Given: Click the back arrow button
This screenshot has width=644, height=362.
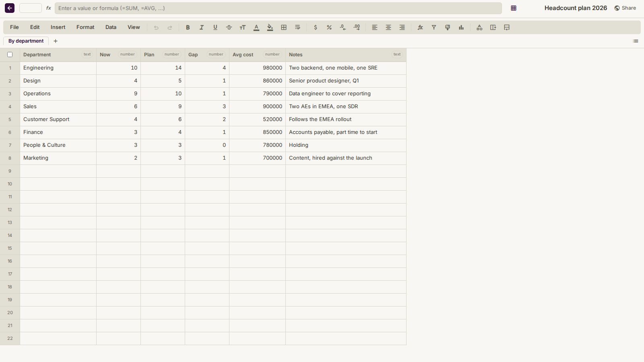Looking at the screenshot, I should pos(10,8).
